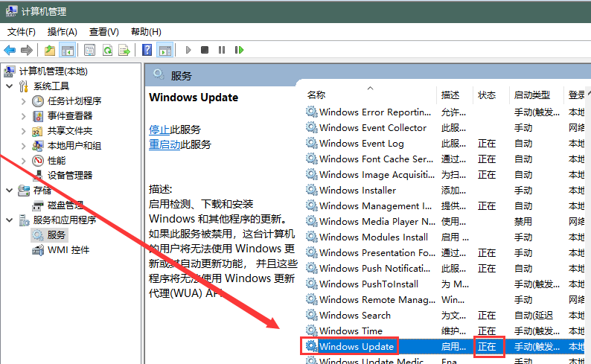Collapse the 存储 tree node
The width and height of the screenshot is (591, 364).
[x=9, y=191]
